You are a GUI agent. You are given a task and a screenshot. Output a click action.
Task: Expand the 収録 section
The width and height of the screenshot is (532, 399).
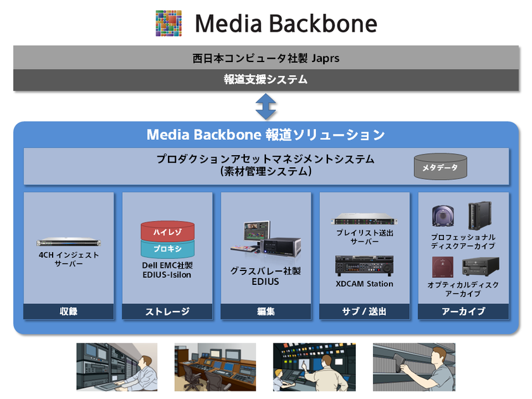tap(68, 312)
